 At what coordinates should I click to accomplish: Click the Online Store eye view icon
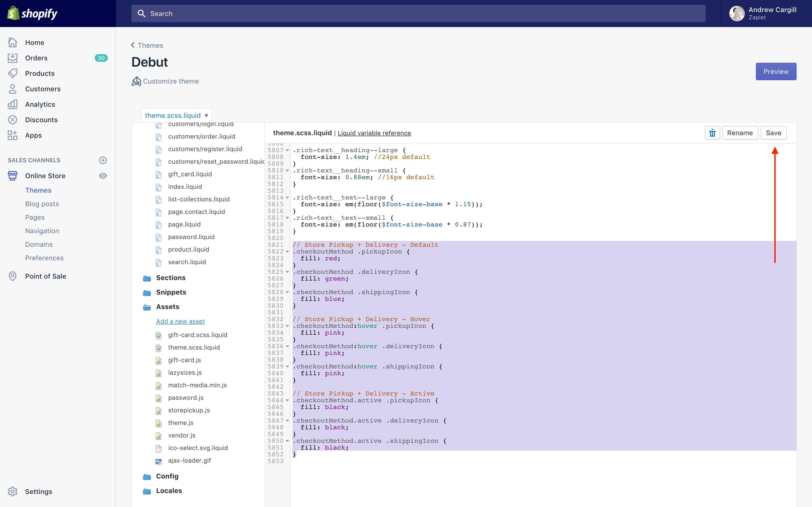pyautogui.click(x=103, y=176)
